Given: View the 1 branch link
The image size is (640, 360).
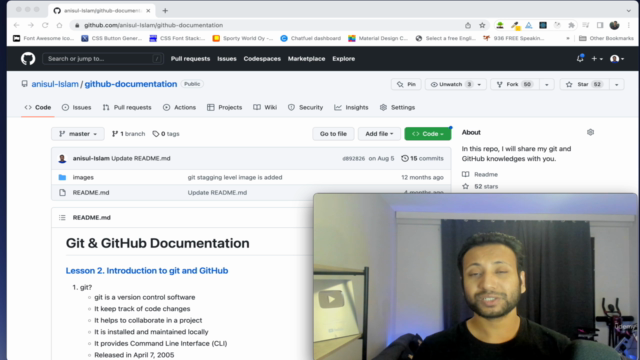Looking at the screenshot, I should pos(129,134).
